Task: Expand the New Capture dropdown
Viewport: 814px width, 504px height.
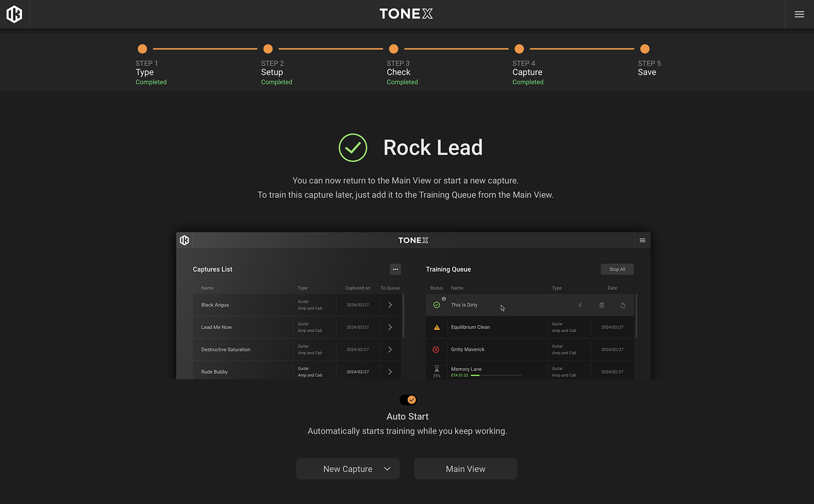Action: tap(387, 469)
